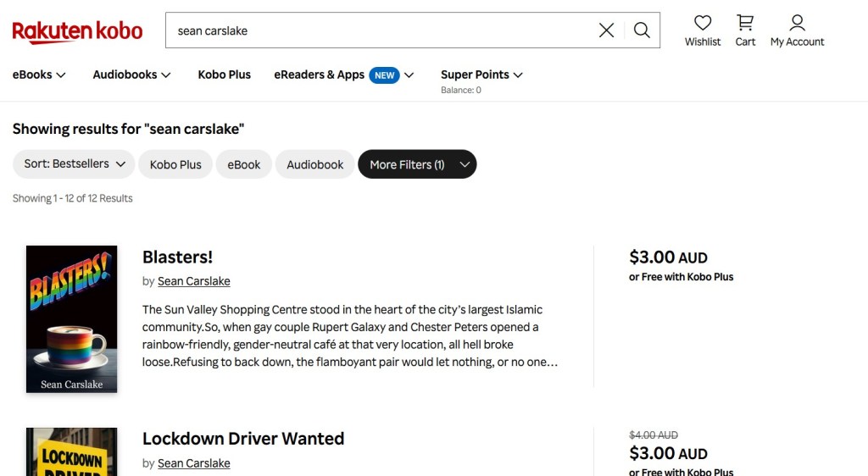Click inside the search input field
Screen dimensions: 868x476
381,30
